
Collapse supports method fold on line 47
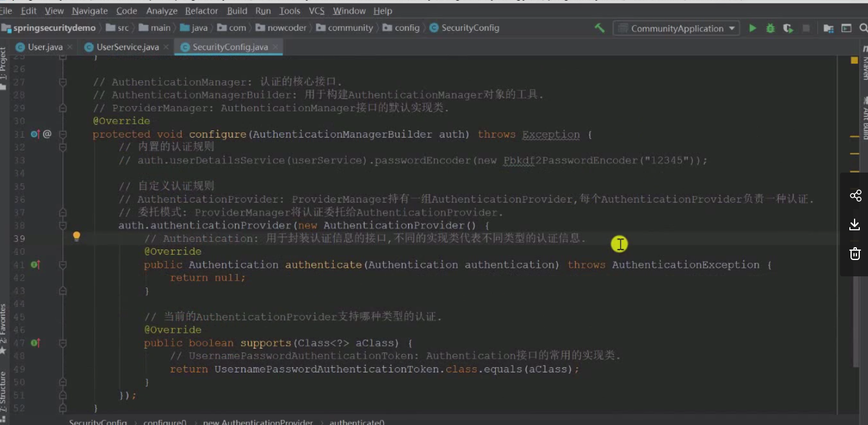62,343
